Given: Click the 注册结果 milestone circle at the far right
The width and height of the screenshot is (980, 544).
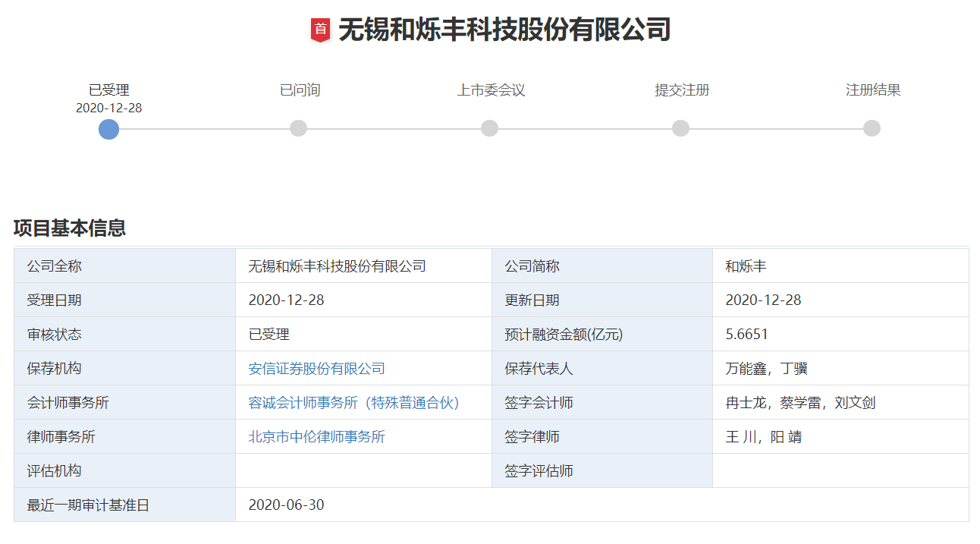Looking at the screenshot, I should point(871,128).
